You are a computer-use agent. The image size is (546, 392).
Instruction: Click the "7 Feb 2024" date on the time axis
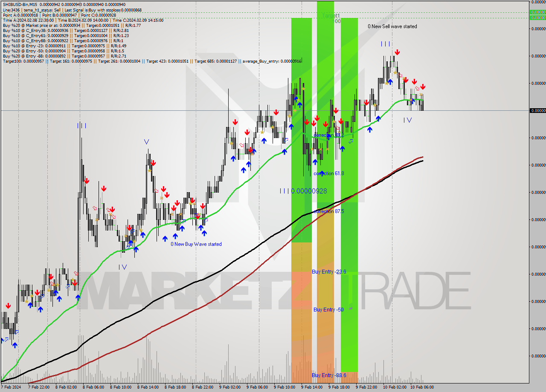(11, 387)
